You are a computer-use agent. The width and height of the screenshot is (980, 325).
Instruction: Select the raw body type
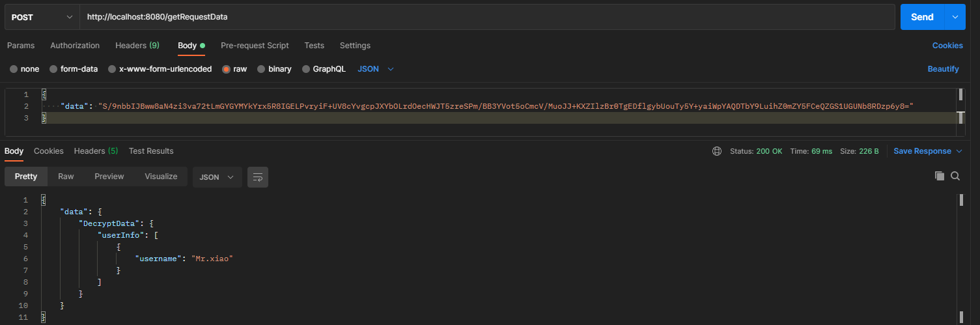234,69
